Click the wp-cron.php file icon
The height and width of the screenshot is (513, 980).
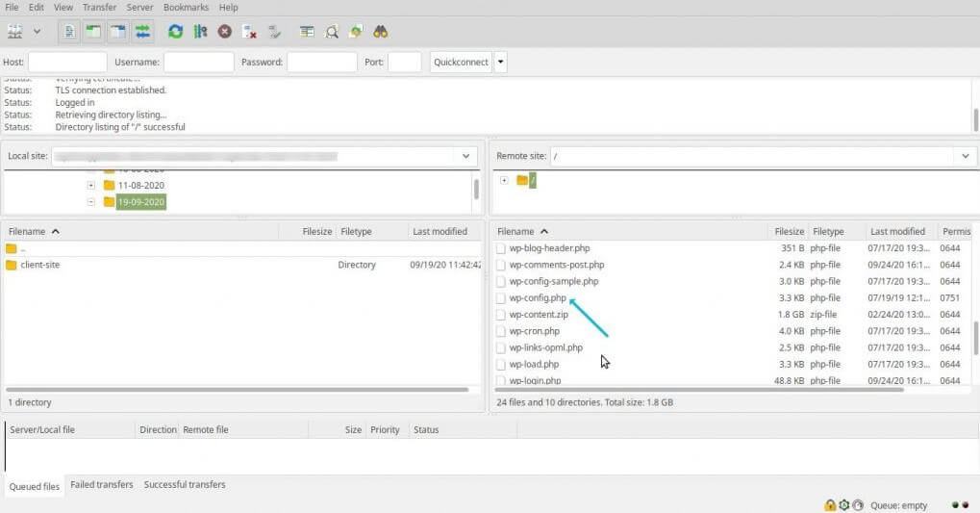[x=501, y=331]
